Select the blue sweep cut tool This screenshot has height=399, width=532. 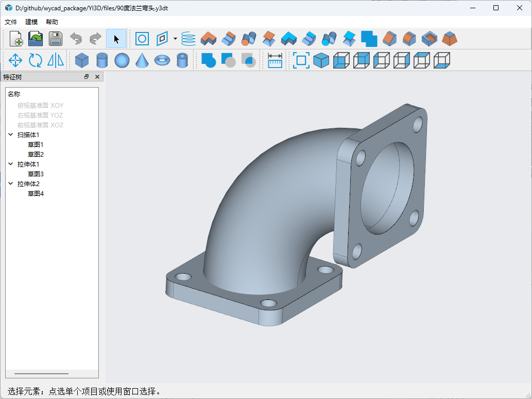329,39
